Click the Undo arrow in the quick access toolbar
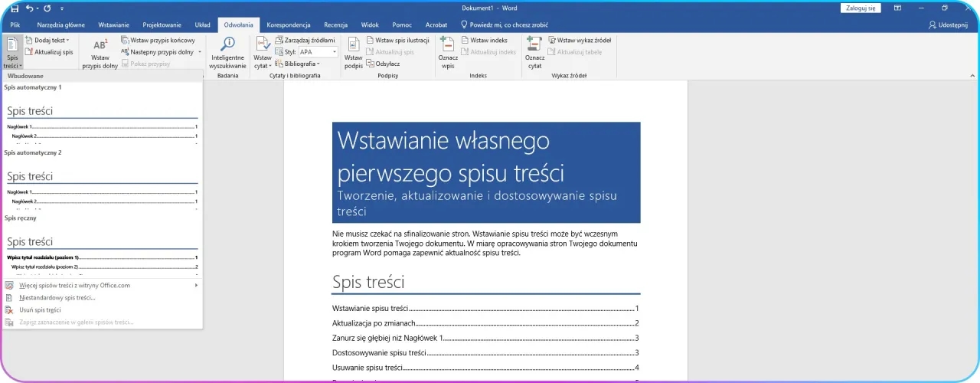Viewport: 980px width, 383px height. [29, 8]
